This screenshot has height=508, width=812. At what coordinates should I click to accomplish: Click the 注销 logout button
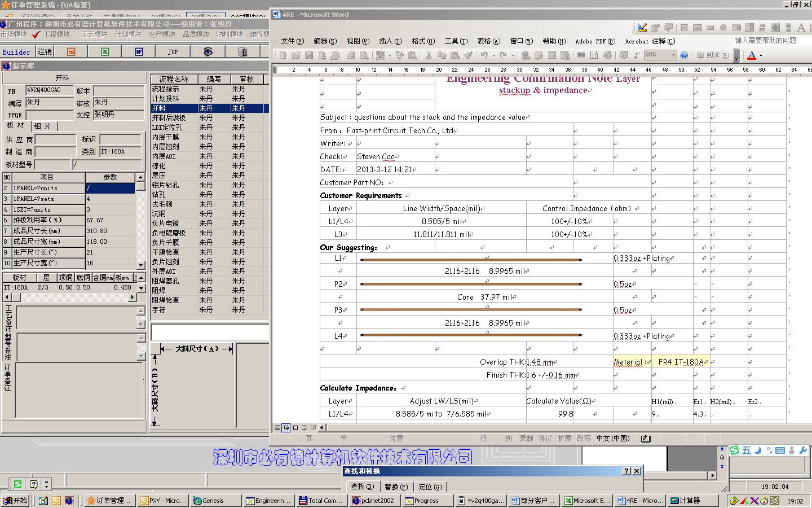45,52
